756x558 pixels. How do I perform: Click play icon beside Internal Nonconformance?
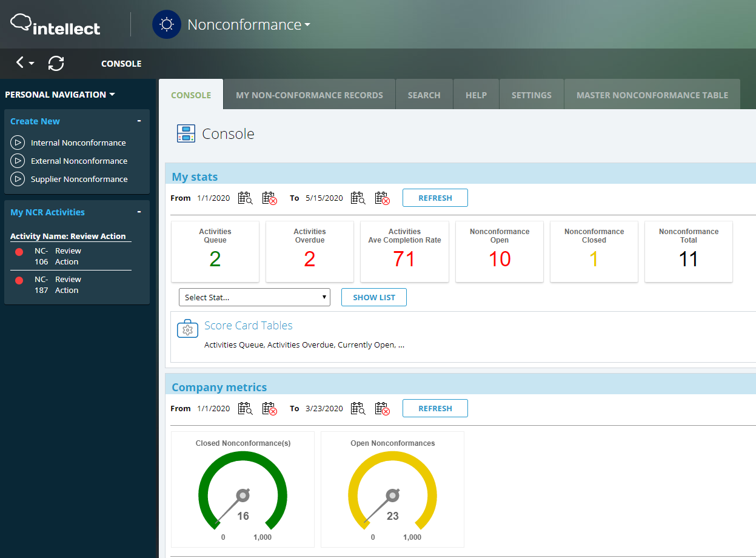click(x=18, y=143)
